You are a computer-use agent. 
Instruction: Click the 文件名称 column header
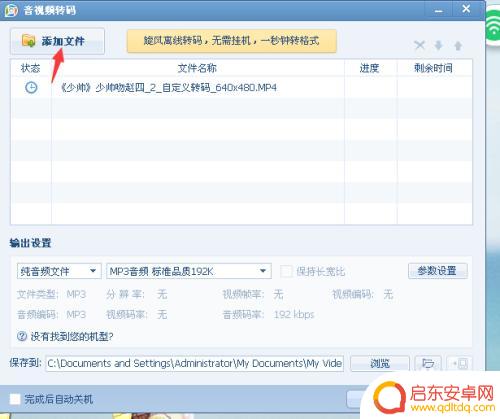197,68
